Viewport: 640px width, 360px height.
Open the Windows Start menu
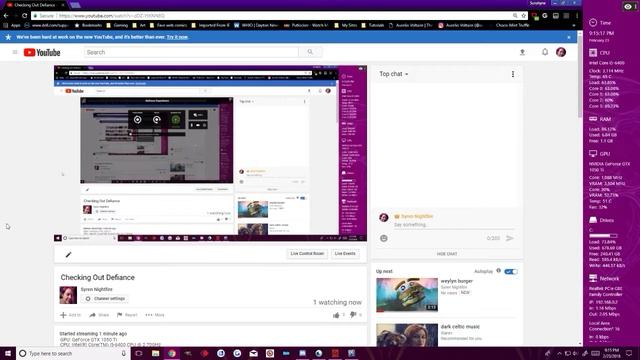click(8, 353)
